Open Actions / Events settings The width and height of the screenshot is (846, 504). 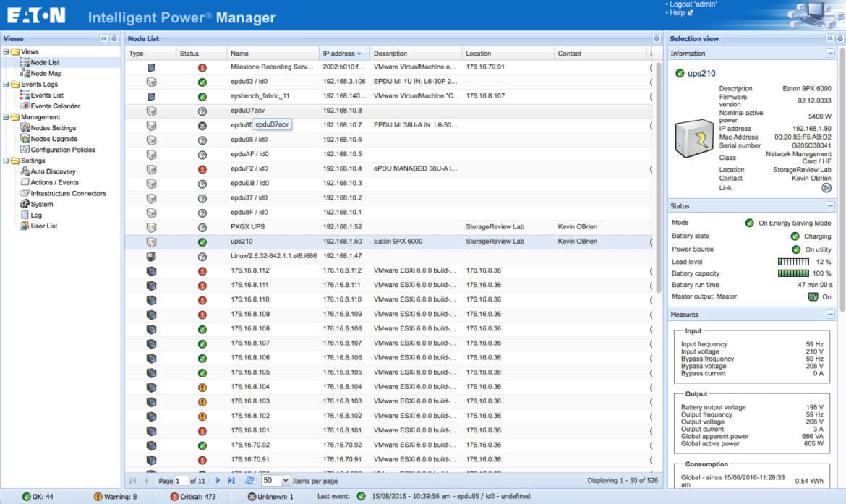click(54, 182)
